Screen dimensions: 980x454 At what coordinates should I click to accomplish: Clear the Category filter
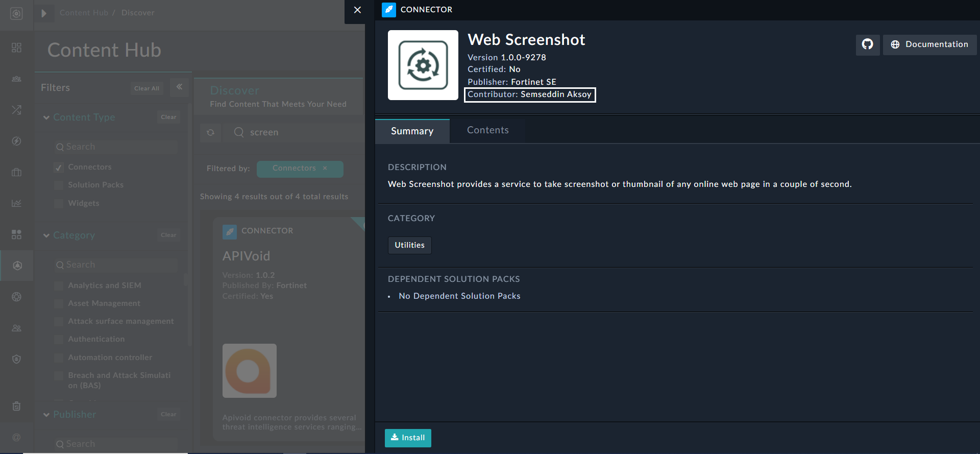pos(168,235)
